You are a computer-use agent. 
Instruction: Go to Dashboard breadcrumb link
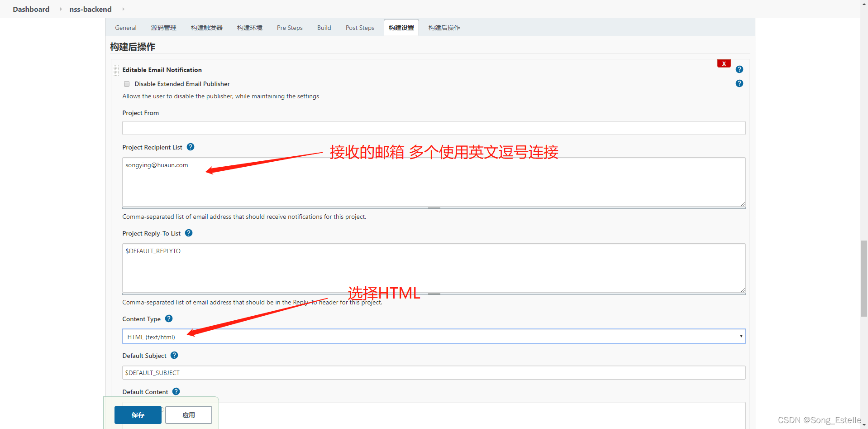[x=31, y=9]
